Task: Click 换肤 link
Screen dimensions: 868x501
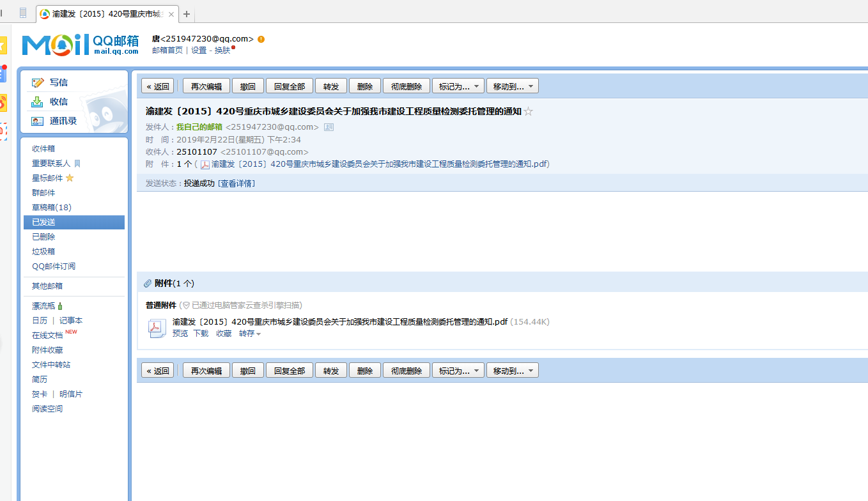Action: (x=222, y=50)
